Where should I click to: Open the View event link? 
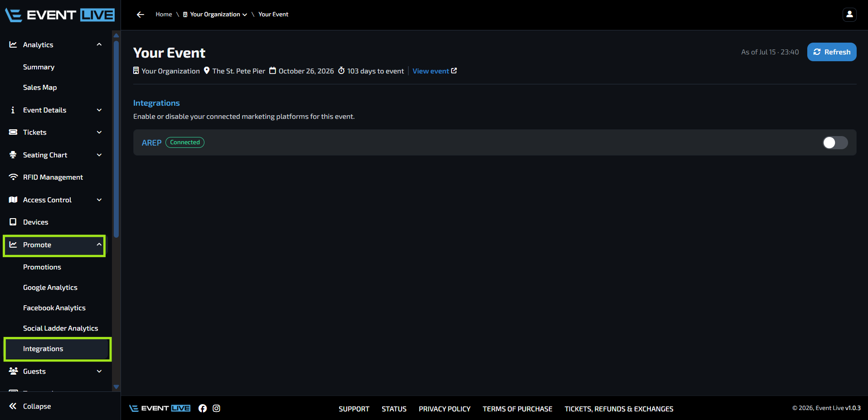435,71
